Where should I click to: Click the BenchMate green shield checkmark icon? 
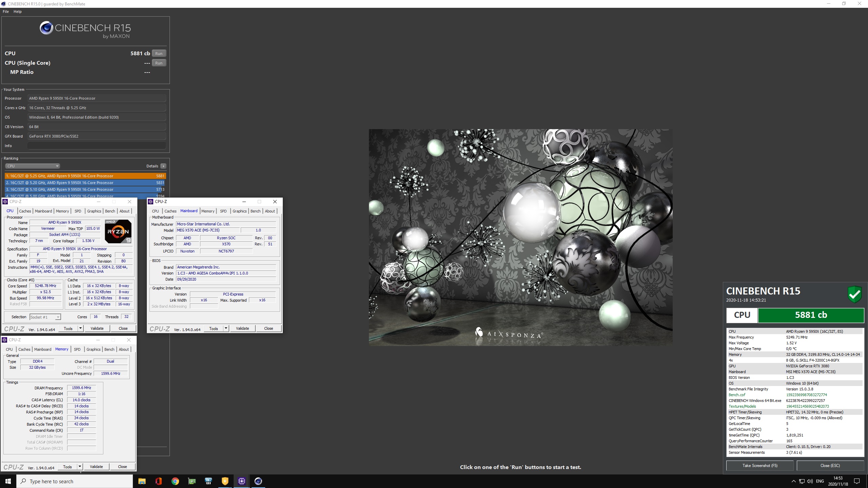pyautogui.click(x=855, y=294)
